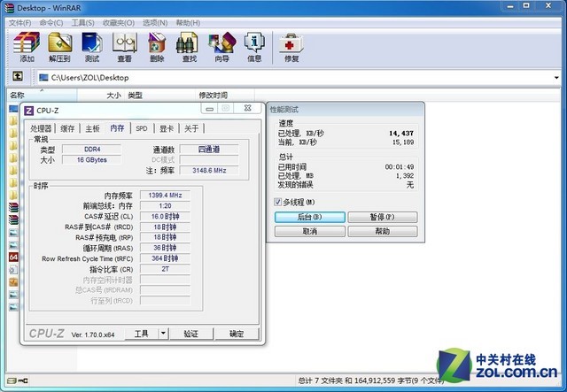Click the DDR4 memory type value
567x392 pixels.
coord(92,150)
